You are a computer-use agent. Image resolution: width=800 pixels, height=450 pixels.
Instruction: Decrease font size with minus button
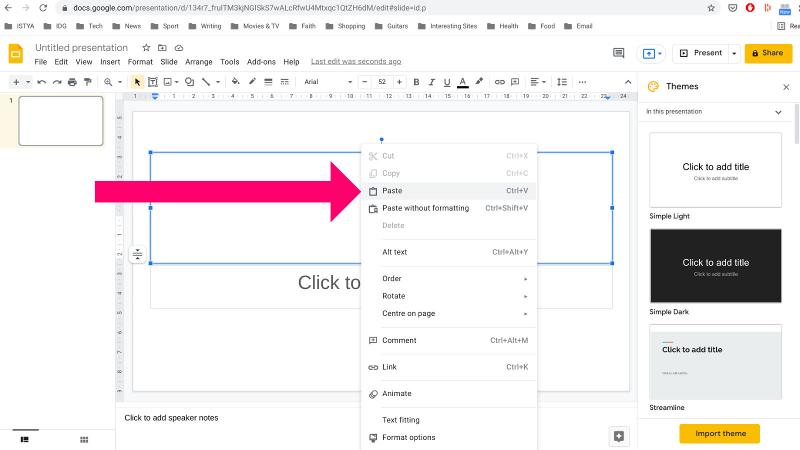[365, 82]
